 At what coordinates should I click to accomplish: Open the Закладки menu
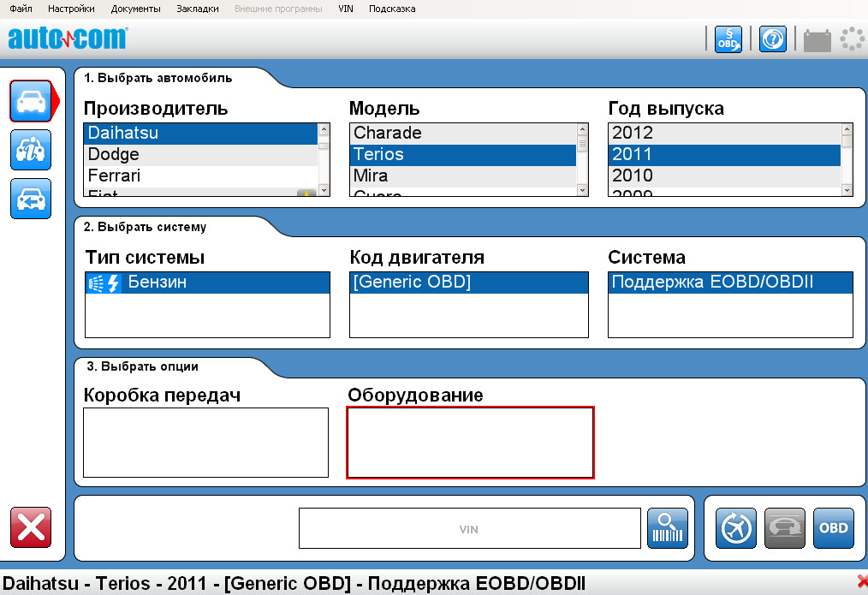(198, 9)
